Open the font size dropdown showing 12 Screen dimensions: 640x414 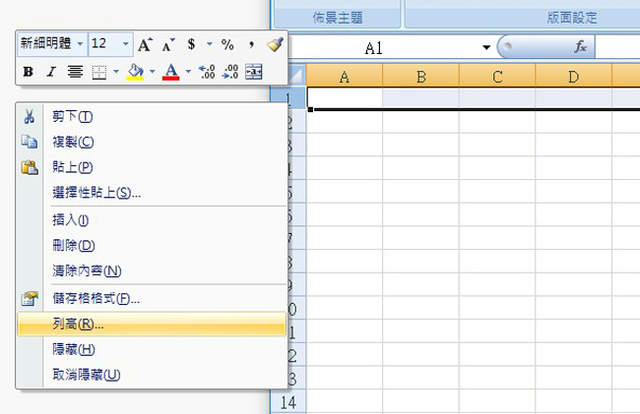point(125,44)
